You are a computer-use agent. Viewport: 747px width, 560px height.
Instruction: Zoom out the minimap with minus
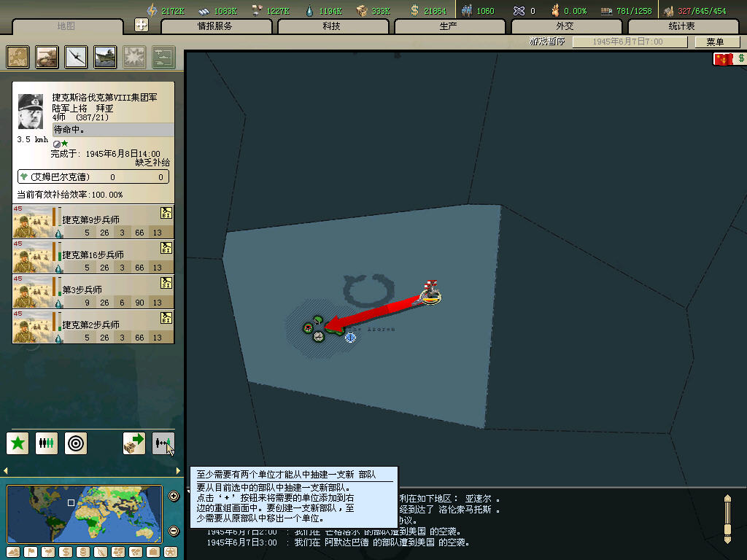174,531
